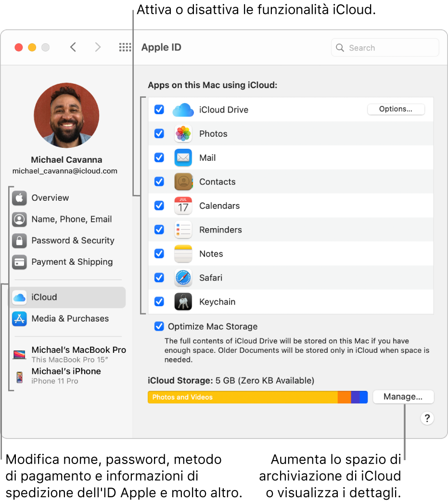Toggle the Calendars checkbox
The height and width of the screenshot is (503, 448).
pos(159,206)
